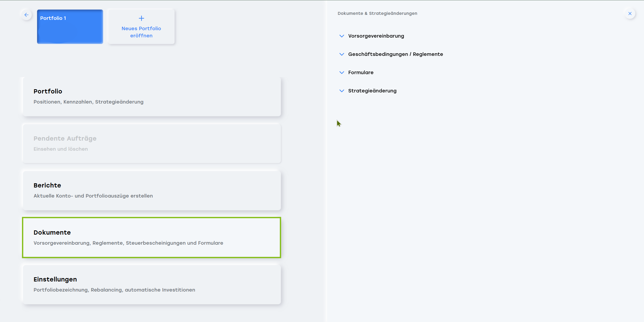Expand the Strategieänderung chevron
This screenshot has height=322, width=644.
[342, 91]
